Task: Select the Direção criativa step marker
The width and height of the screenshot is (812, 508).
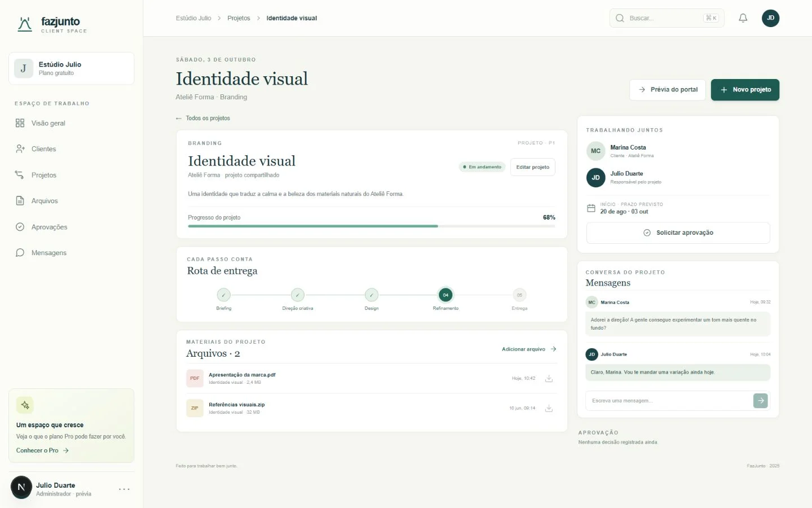Action: click(x=298, y=295)
